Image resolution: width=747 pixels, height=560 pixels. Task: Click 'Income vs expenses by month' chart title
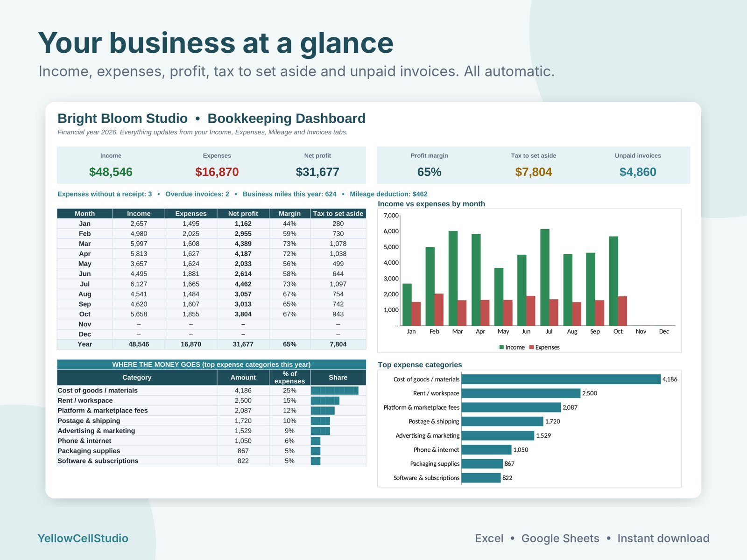pos(431,204)
